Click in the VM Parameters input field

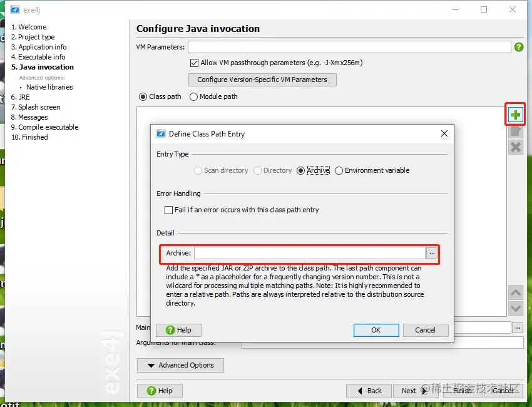349,47
